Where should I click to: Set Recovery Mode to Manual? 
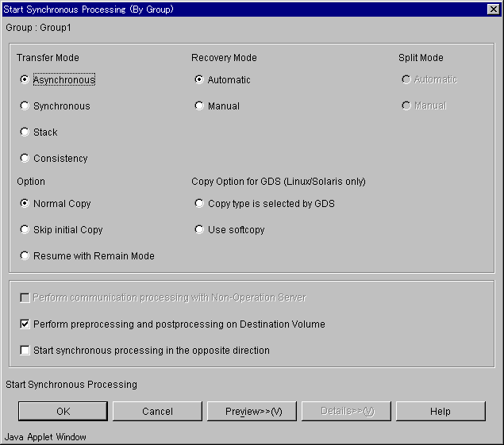click(x=199, y=105)
